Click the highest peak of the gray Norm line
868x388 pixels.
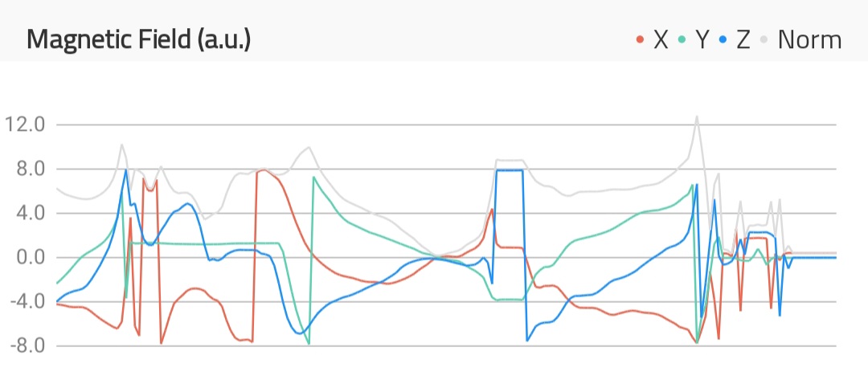[x=697, y=116]
